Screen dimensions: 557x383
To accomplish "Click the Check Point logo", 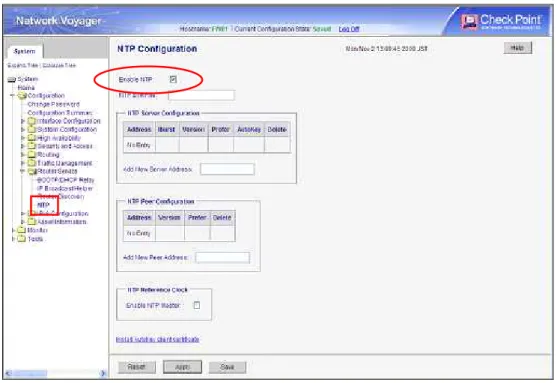I will click(x=501, y=21).
